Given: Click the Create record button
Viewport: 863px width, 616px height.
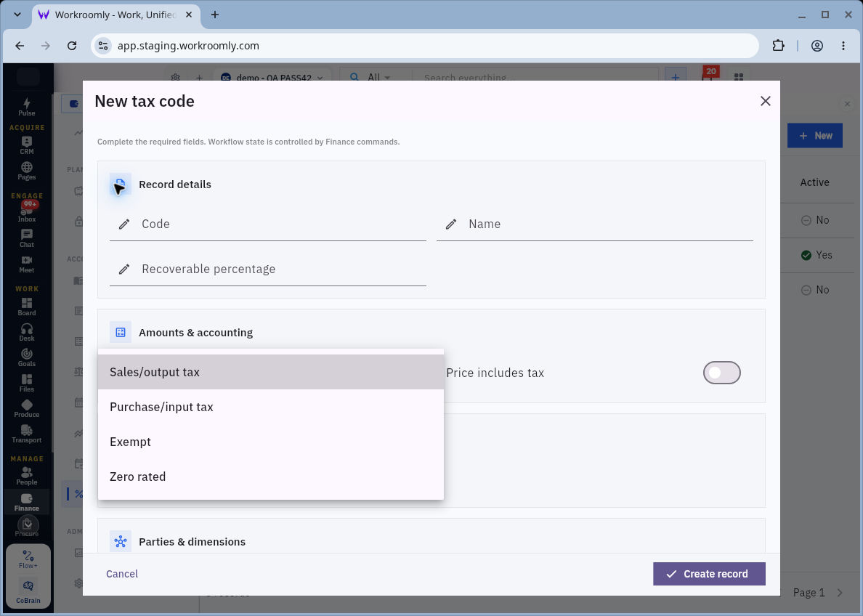Looking at the screenshot, I should 709,574.
